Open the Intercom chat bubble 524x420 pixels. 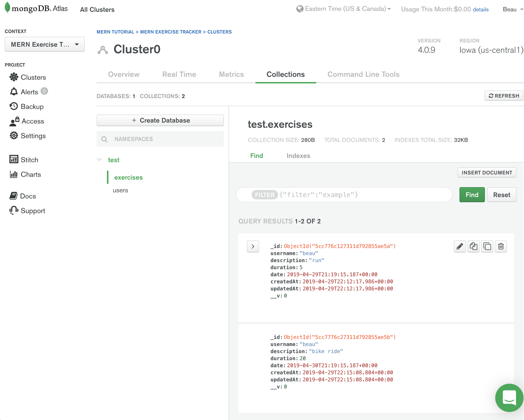point(509,398)
